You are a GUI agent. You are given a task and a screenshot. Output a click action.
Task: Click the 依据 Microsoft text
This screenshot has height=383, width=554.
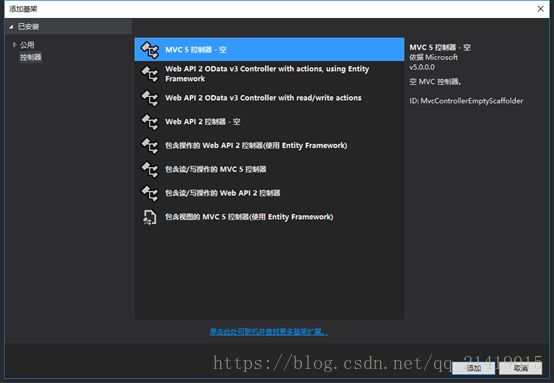[x=434, y=57]
